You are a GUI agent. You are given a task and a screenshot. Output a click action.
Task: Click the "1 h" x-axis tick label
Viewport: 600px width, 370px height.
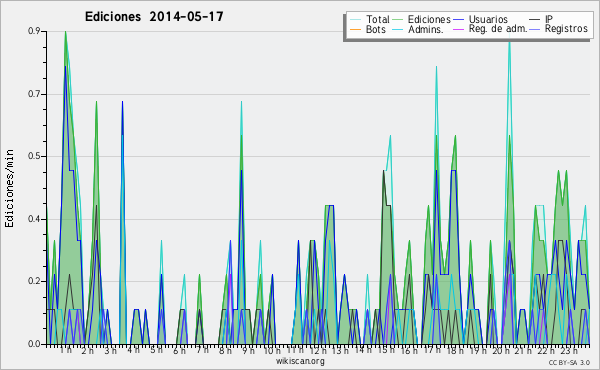click(65, 350)
